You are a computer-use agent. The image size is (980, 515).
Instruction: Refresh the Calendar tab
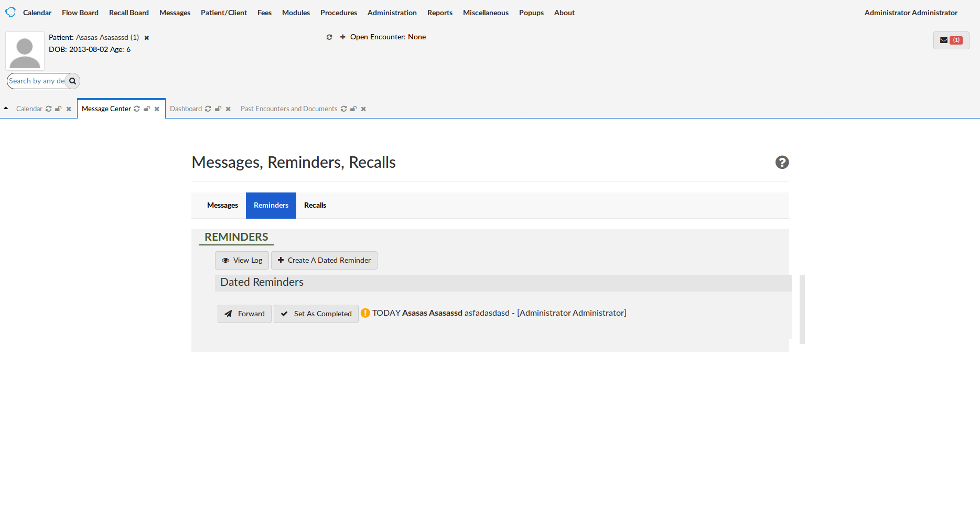point(49,109)
